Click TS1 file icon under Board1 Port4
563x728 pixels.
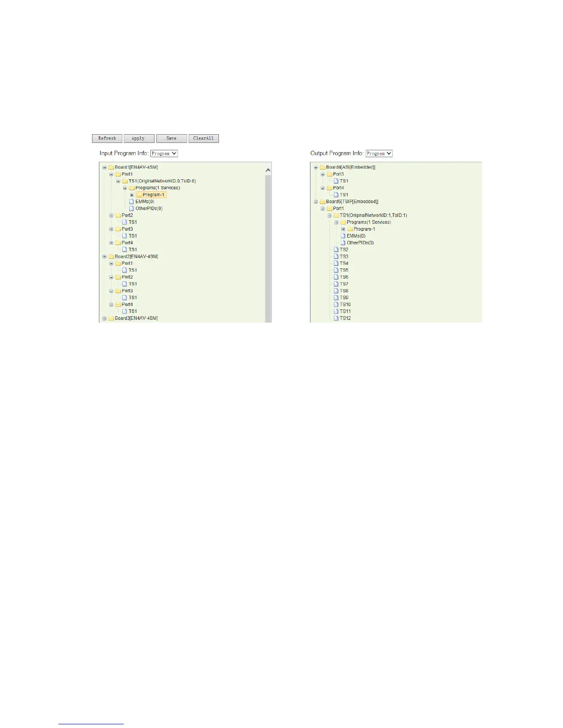point(125,250)
